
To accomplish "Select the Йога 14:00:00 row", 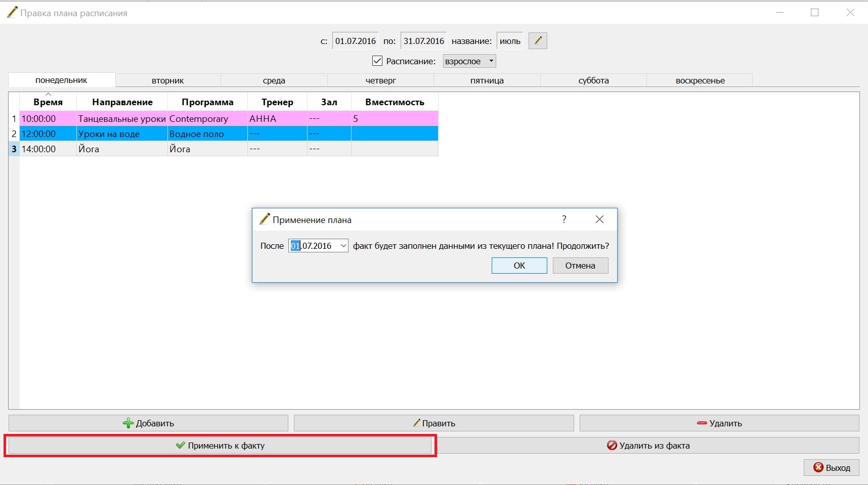I will pos(229,149).
